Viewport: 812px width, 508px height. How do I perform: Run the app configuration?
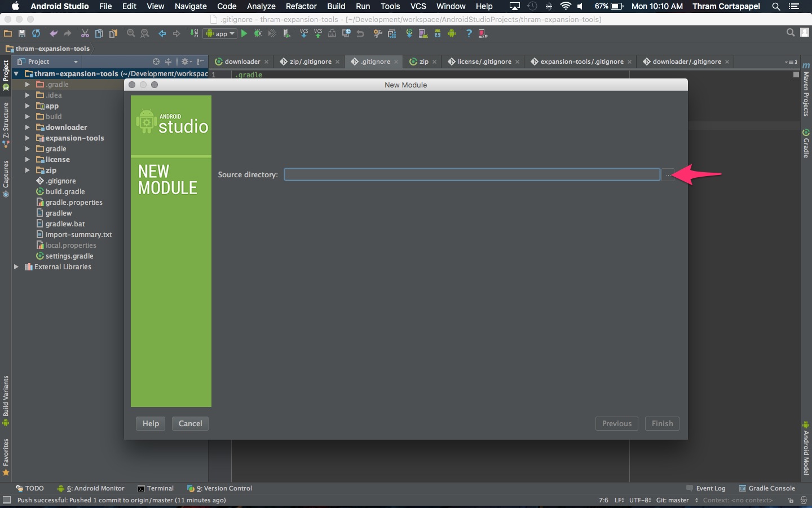244,33
